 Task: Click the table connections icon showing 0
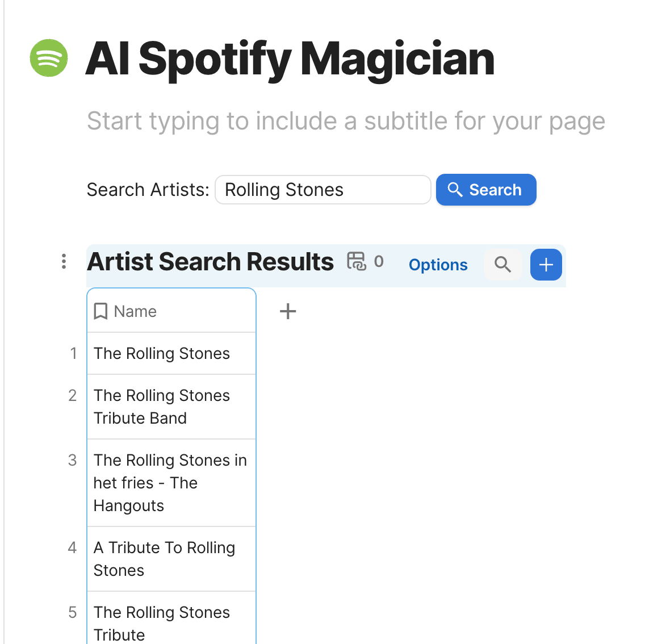pos(365,262)
